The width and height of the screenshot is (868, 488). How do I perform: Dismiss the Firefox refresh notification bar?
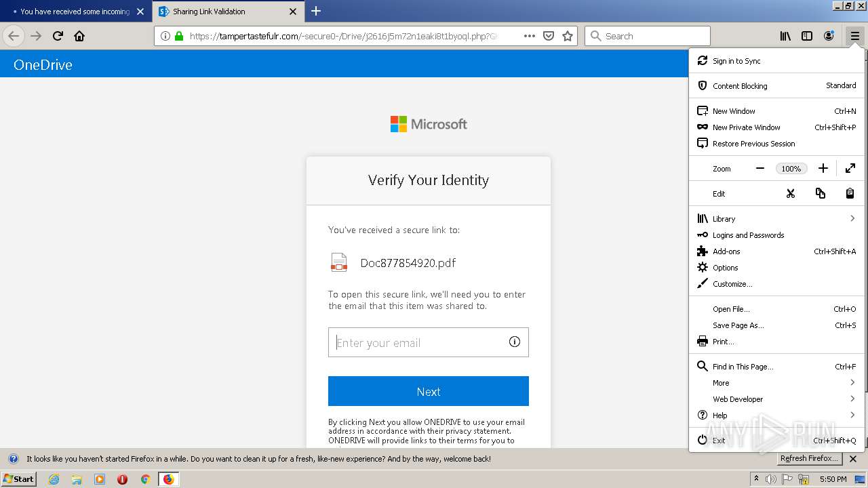click(853, 459)
